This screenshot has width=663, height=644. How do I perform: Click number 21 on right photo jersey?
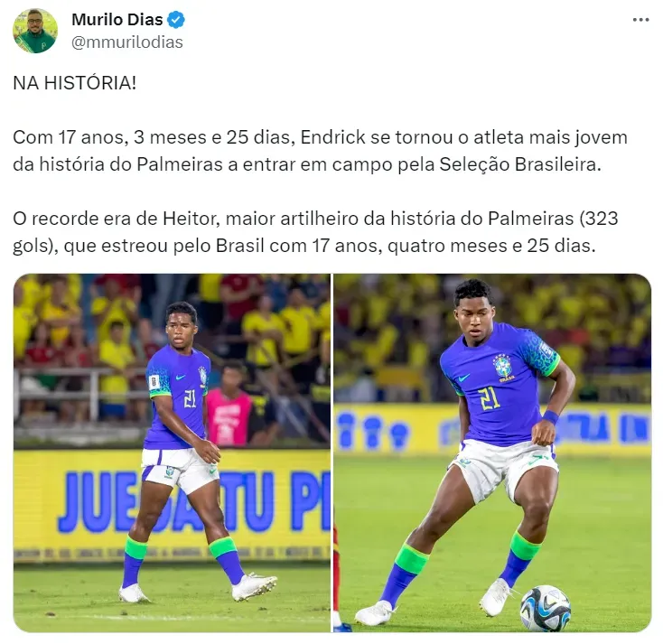pos(489,398)
